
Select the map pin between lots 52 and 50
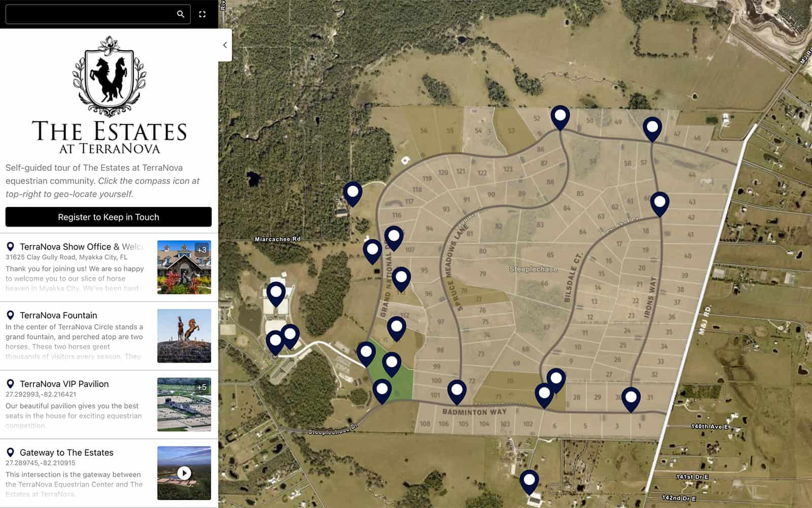560,118
